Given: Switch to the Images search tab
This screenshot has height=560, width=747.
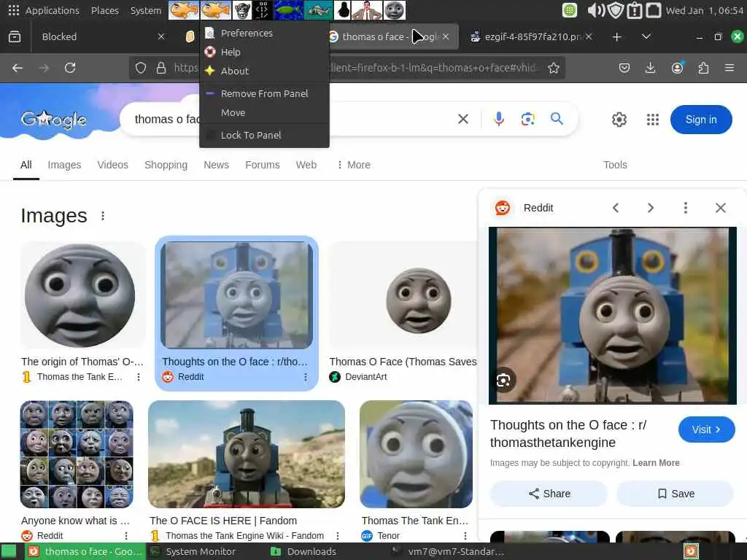Looking at the screenshot, I should 64,165.
